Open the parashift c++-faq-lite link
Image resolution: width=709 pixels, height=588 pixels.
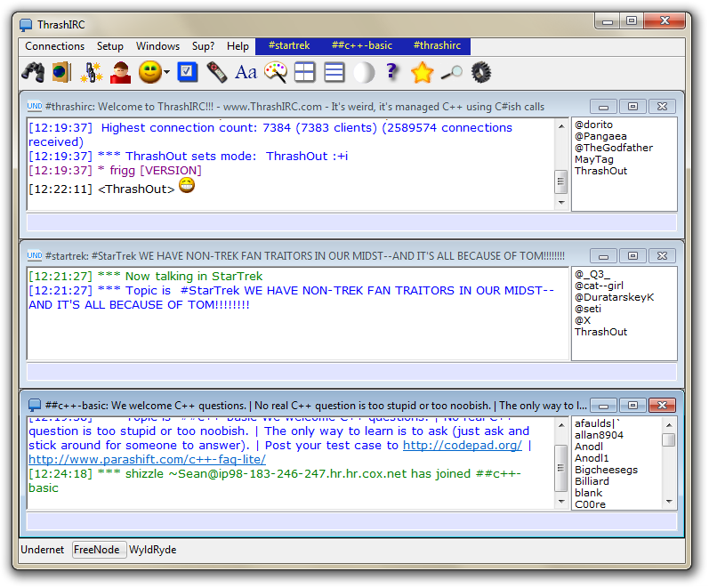point(147,460)
